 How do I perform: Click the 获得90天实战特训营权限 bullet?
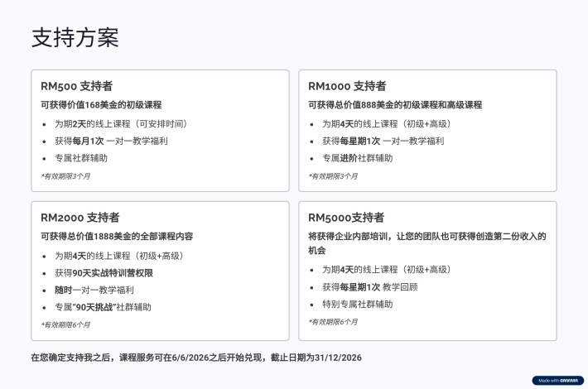tap(104, 273)
